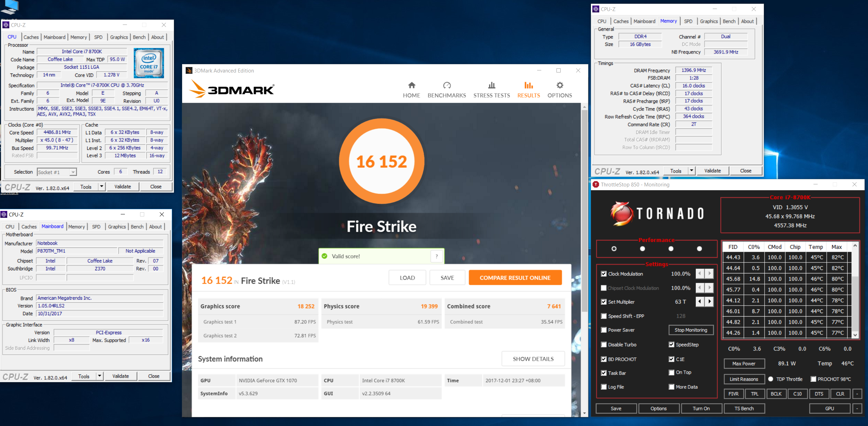Click Stop Monitoring in ThrottleStop
The height and width of the screenshot is (426, 868).
(691, 330)
